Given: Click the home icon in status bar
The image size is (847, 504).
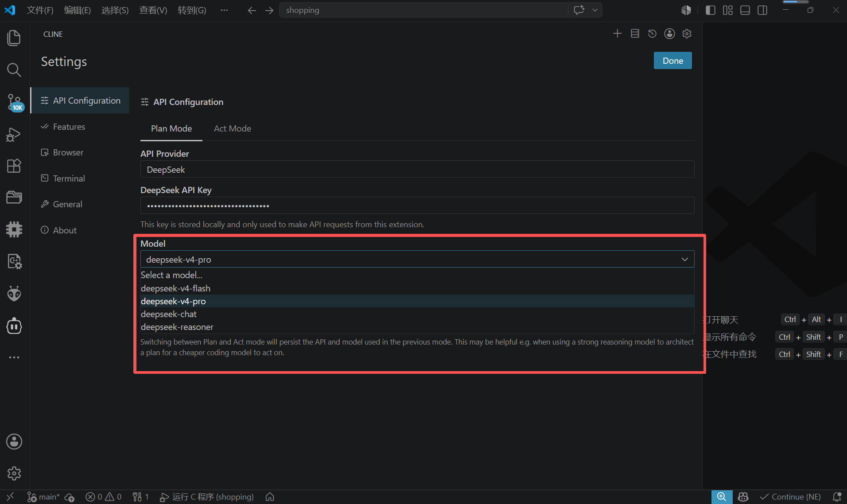Looking at the screenshot, I should (x=270, y=497).
